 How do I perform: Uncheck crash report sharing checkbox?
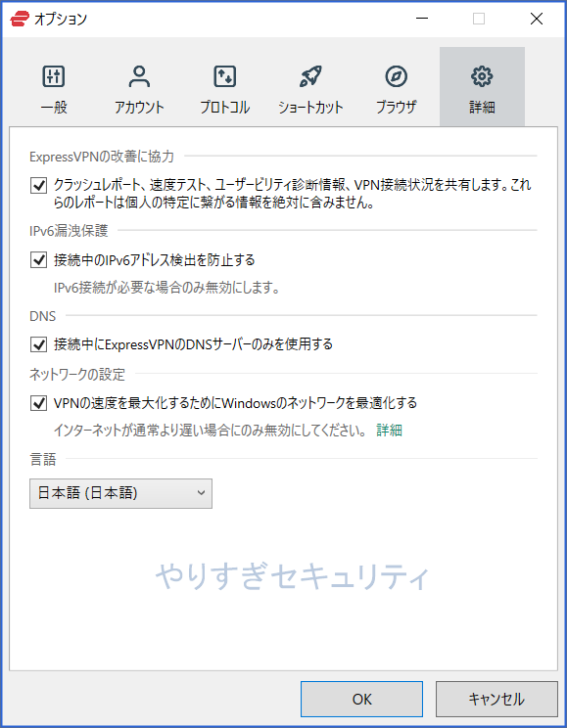pos(38,186)
